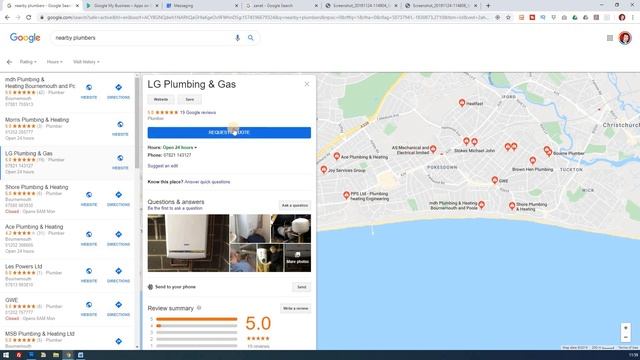Click Suggest an edit link
This screenshot has height=360, width=640.
[x=162, y=166]
